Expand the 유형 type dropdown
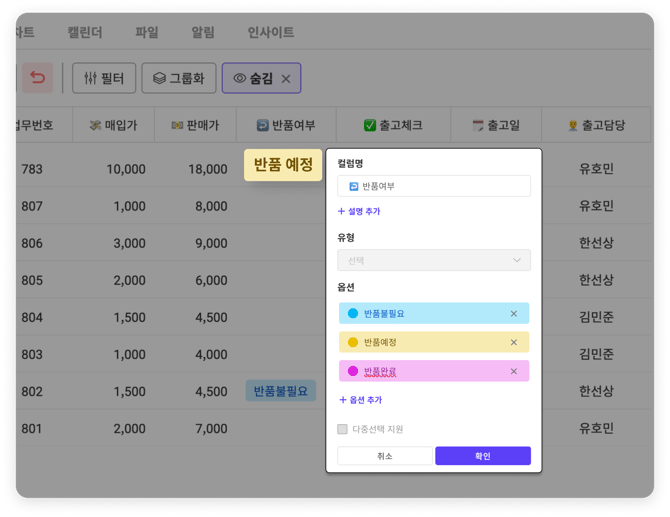Image resolution: width=670 pixels, height=517 pixels. (x=434, y=260)
